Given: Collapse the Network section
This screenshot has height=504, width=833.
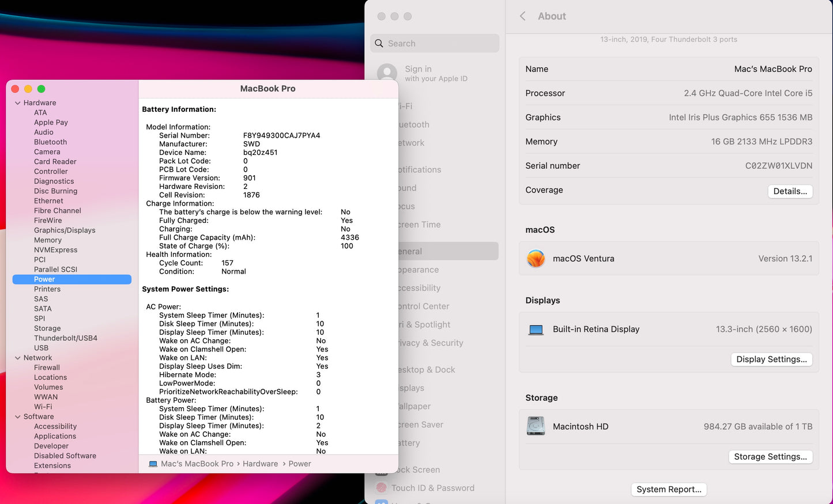Looking at the screenshot, I should pos(18,357).
